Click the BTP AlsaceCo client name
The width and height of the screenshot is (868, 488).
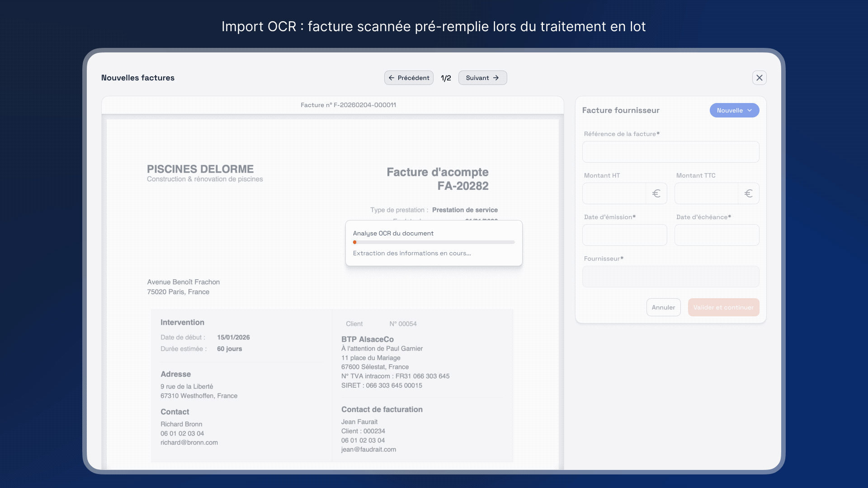click(x=367, y=339)
